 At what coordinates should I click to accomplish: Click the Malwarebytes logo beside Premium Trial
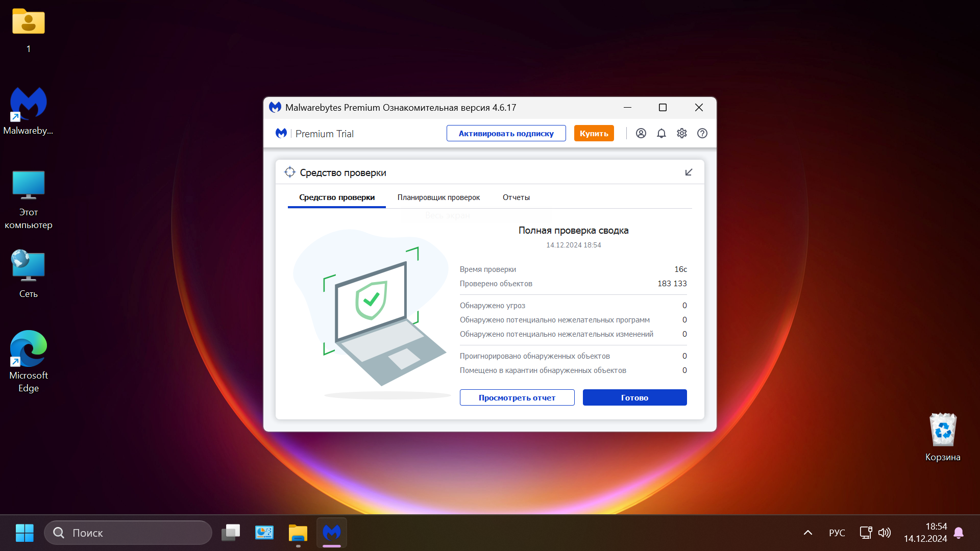tap(281, 133)
